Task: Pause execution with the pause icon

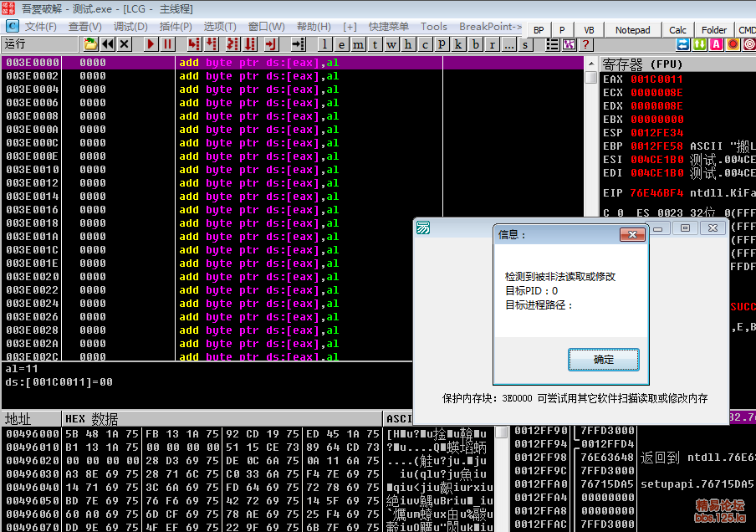Action: click(x=168, y=44)
